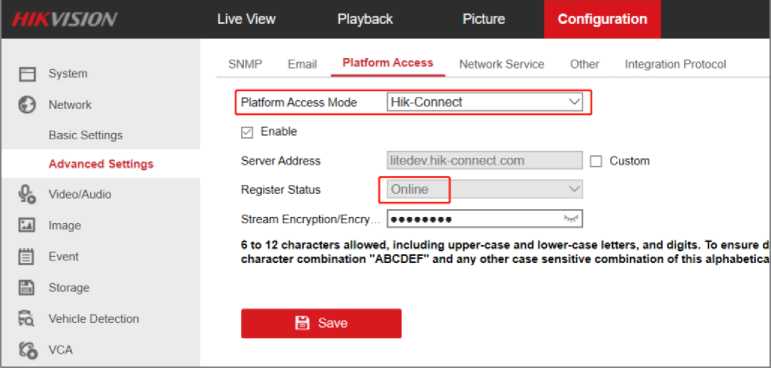The width and height of the screenshot is (771, 368).
Task: Expand Network in the sidebar
Action: click(x=70, y=105)
